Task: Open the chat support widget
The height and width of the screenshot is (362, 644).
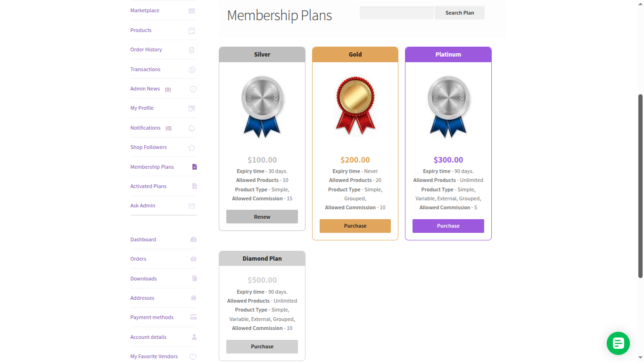Action: coord(618,344)
